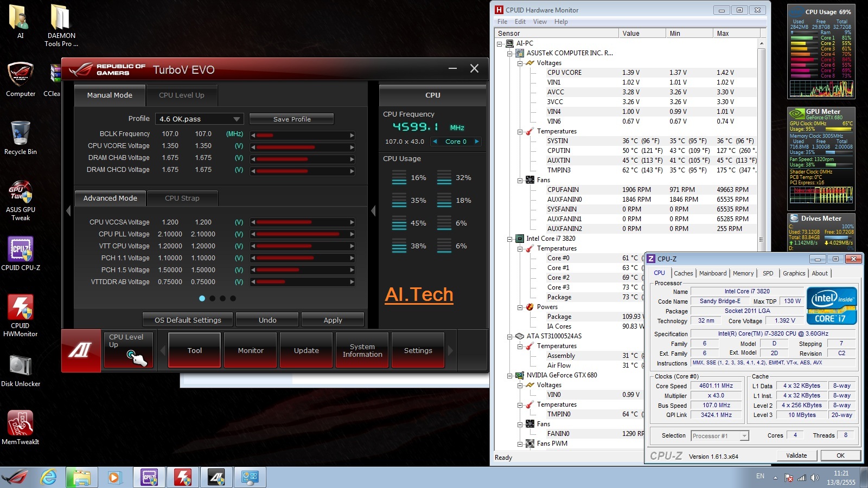Launch ASUS GPU Tweak from desktop
The height and width of the screenshot is (488, 868).
21,201
